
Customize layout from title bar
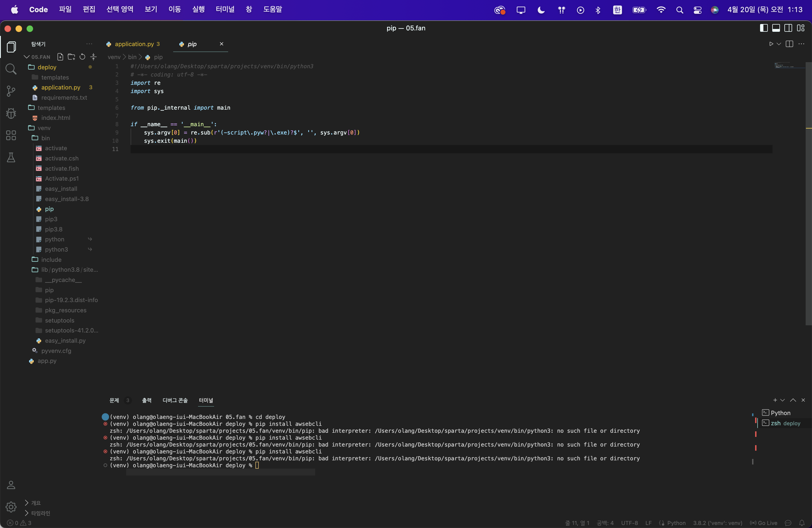click(801, 28)
